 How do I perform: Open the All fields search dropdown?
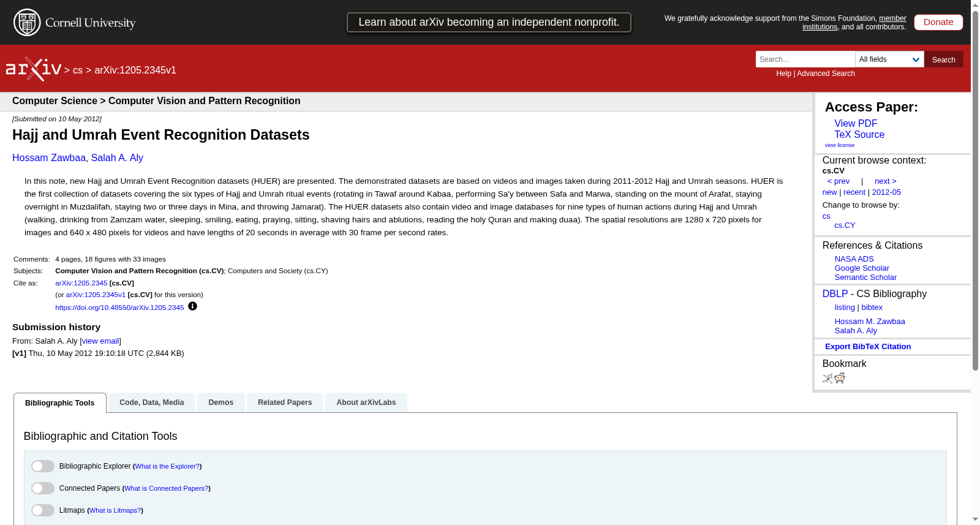[x=889, y=59]
